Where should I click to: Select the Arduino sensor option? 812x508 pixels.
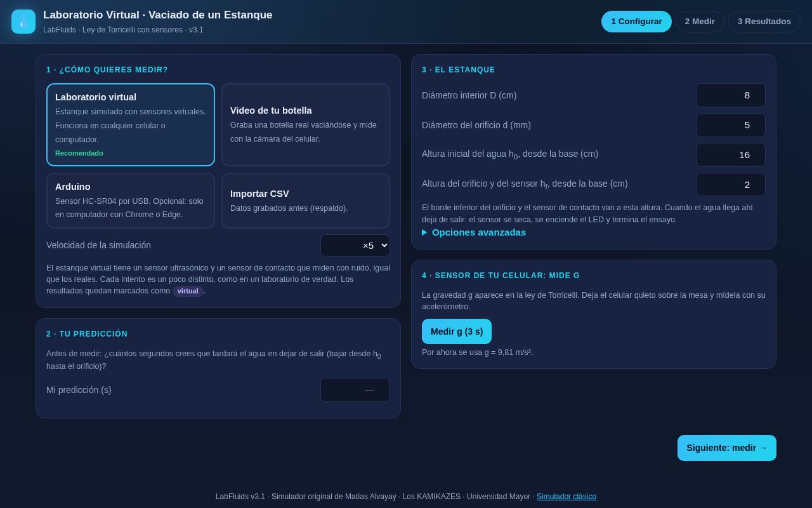(131, 201)
